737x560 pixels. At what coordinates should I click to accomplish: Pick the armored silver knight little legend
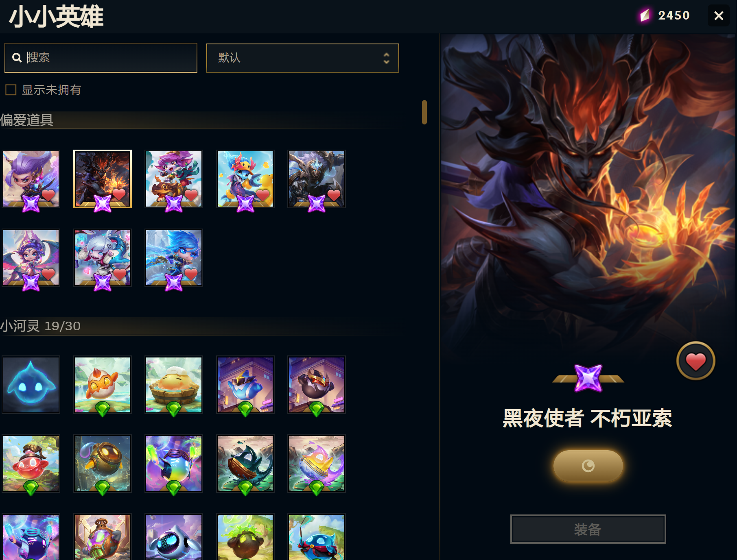(x=317, y=179)
